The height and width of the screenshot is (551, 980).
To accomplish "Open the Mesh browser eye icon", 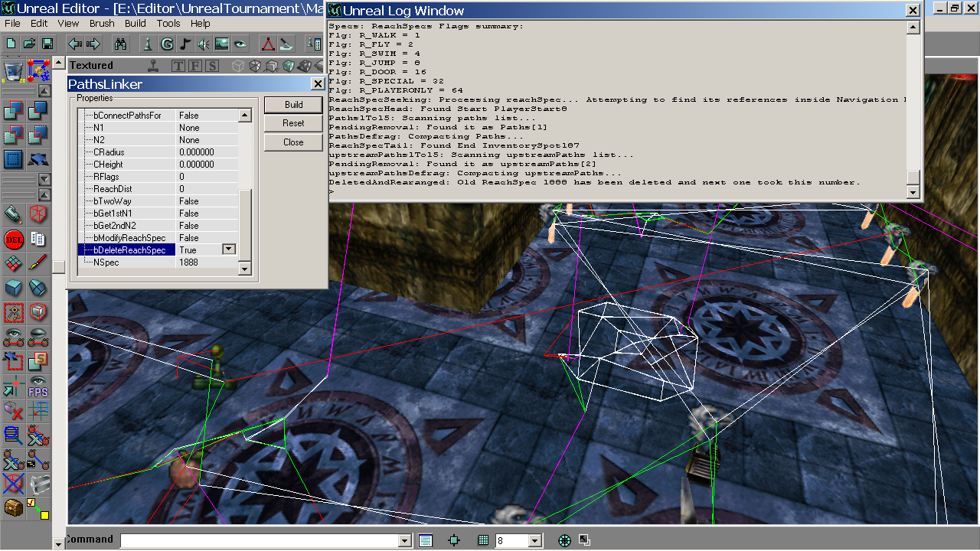I will 240,44.
